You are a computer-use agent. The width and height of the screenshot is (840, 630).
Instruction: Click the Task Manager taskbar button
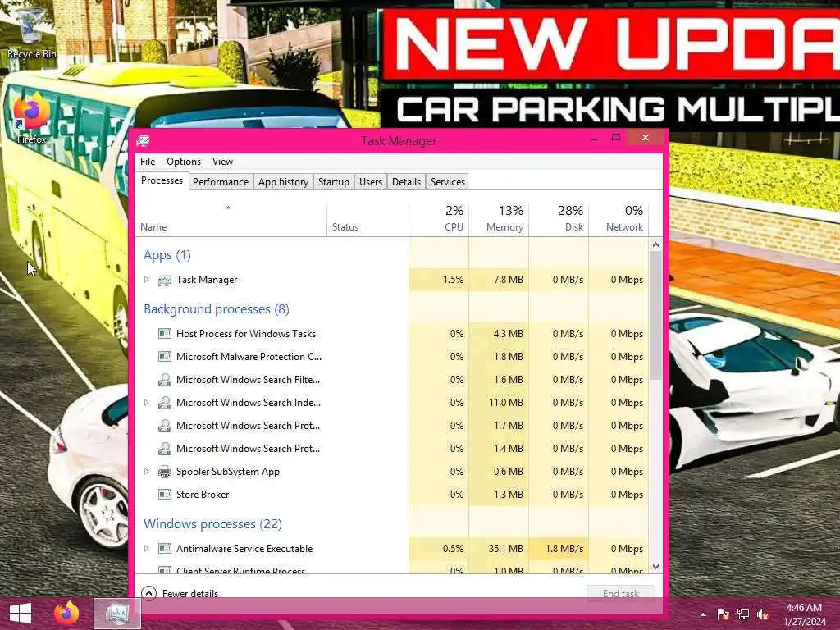pyautogui.click(x=117, y=614)
